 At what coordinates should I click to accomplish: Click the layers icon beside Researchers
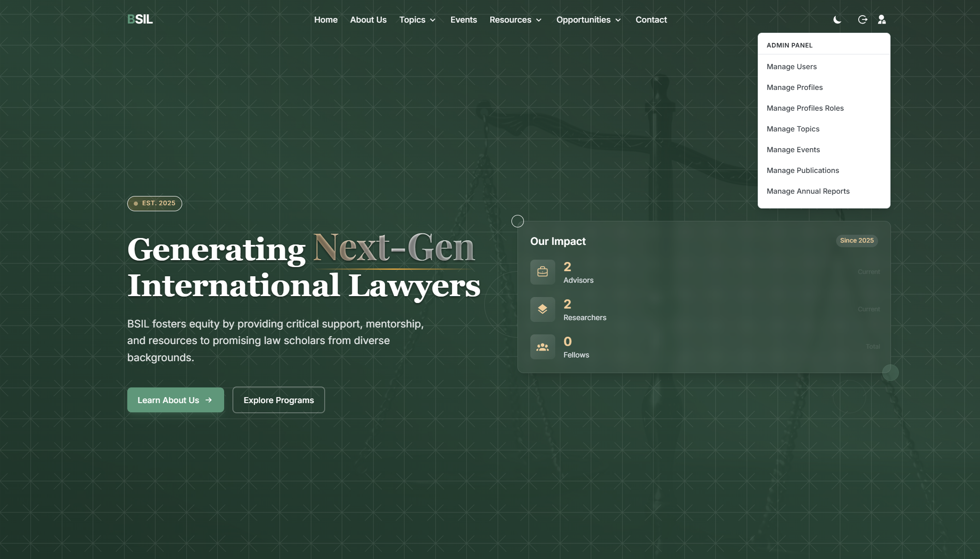coord(542,309)
